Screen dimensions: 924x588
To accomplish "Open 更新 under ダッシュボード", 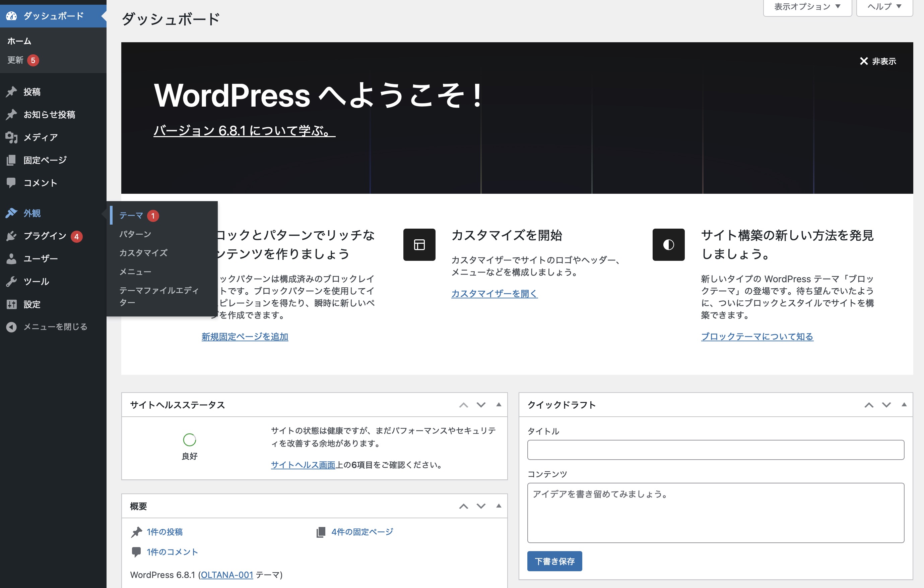I will click(x=15, y=60).
